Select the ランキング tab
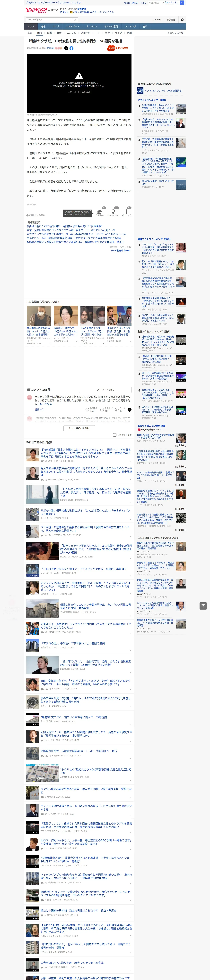Image resolution: width=210 pixels, height=980 pixels. pyautogui.click(x=130, y=27)
